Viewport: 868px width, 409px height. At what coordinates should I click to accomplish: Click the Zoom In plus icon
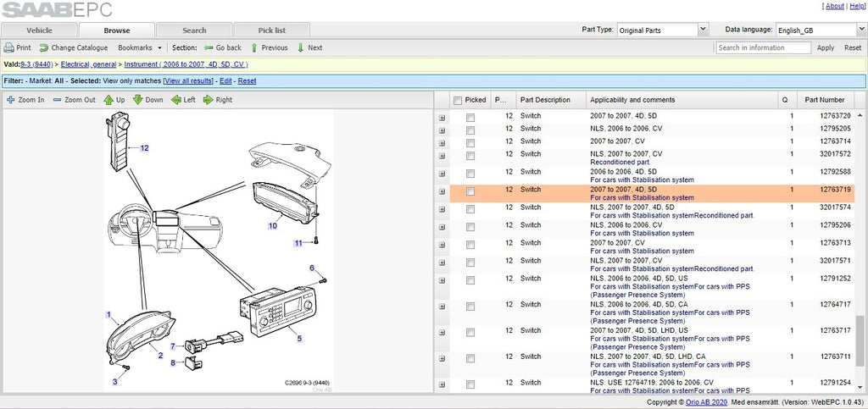10,100
